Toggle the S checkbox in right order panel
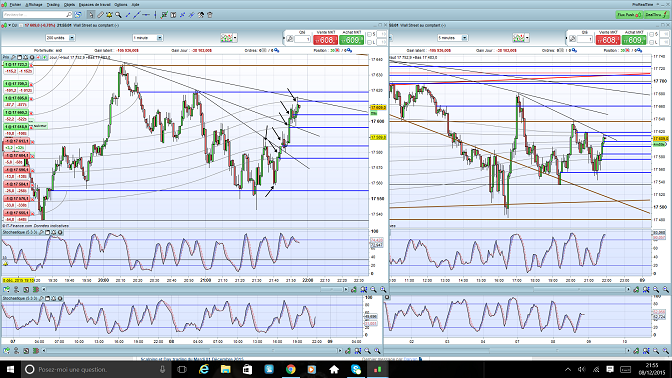The width and height of the screenshot is (672, 378). [652, 34]
